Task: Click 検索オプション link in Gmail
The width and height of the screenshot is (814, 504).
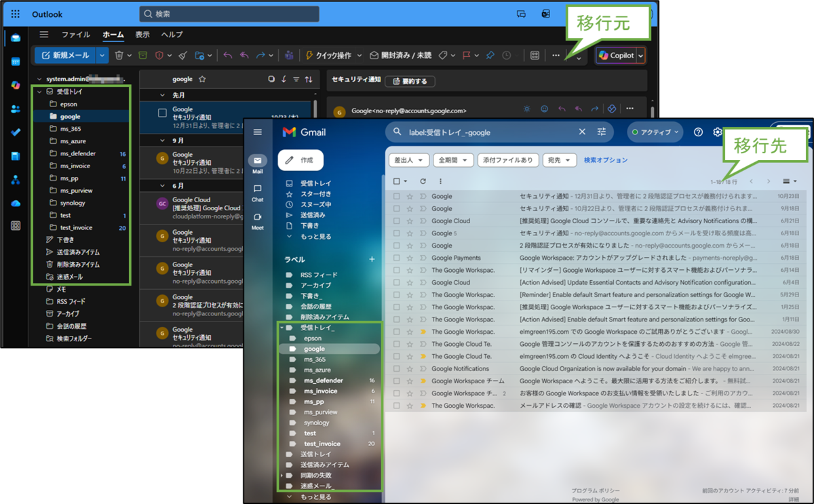Action: [x=606, y=160]
